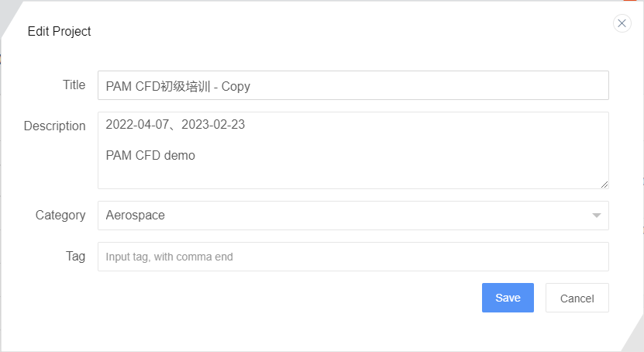The height and width of the screenshot is (352, 644).
Task: Grab the Description textarea resize handle
Action: [x=604, y=185]
